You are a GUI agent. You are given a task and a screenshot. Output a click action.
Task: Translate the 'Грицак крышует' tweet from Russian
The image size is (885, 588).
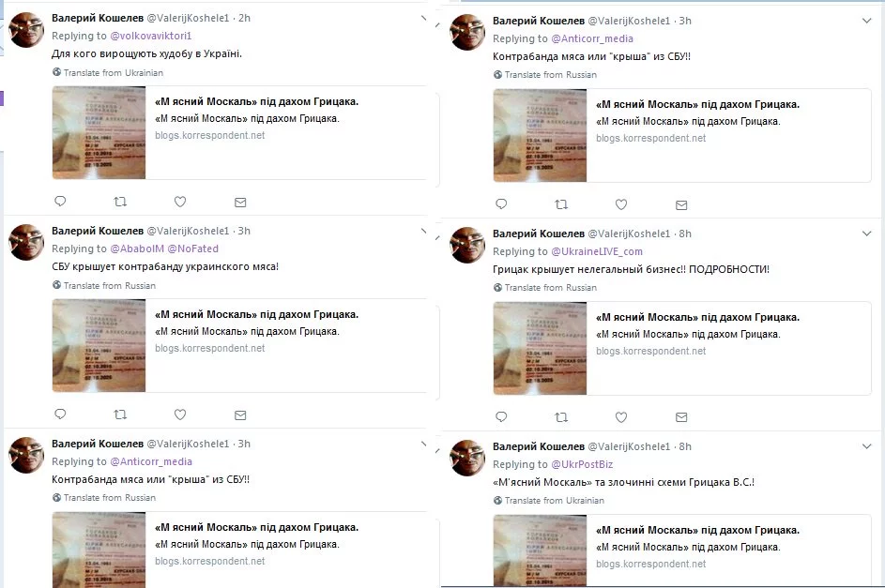(550, 288)
